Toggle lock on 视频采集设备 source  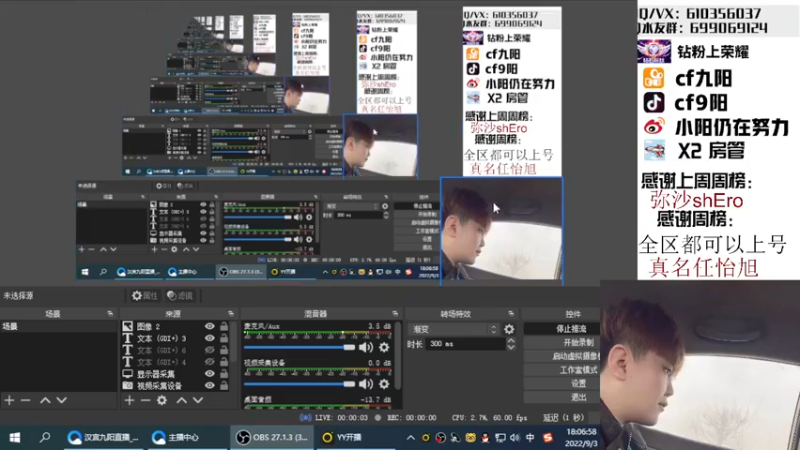click(x=224, y=386)
